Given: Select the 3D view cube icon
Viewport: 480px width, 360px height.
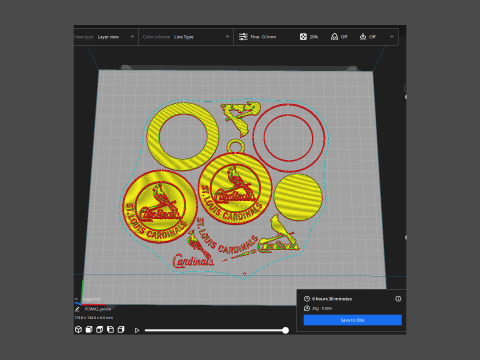Looking at the screenshot, I should [78, 330].
